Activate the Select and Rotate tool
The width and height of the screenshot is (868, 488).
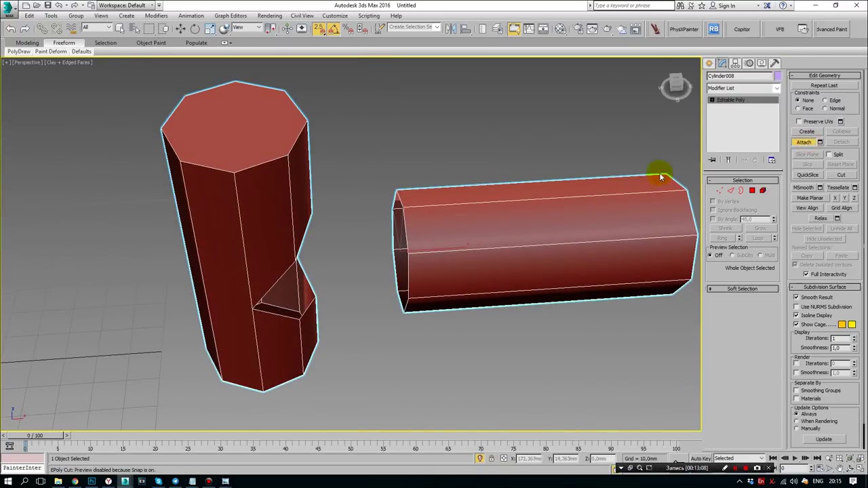pos(195,28)
